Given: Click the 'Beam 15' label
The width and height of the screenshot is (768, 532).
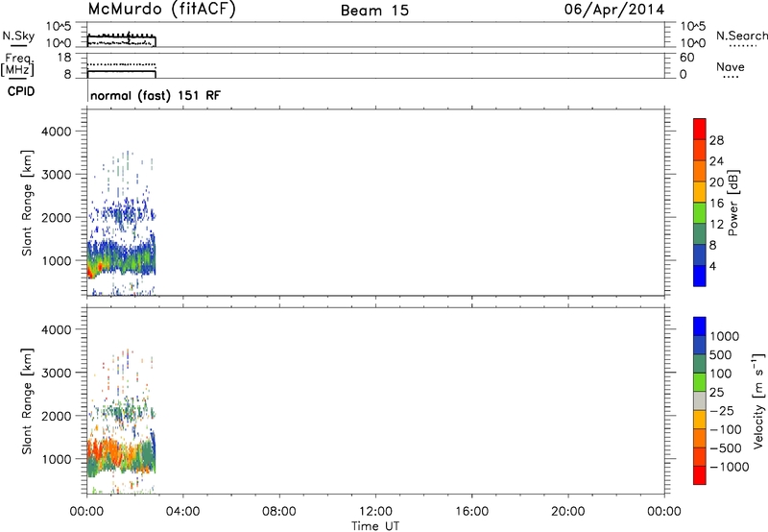Looking at the screenshot, I should pos(374,11).
